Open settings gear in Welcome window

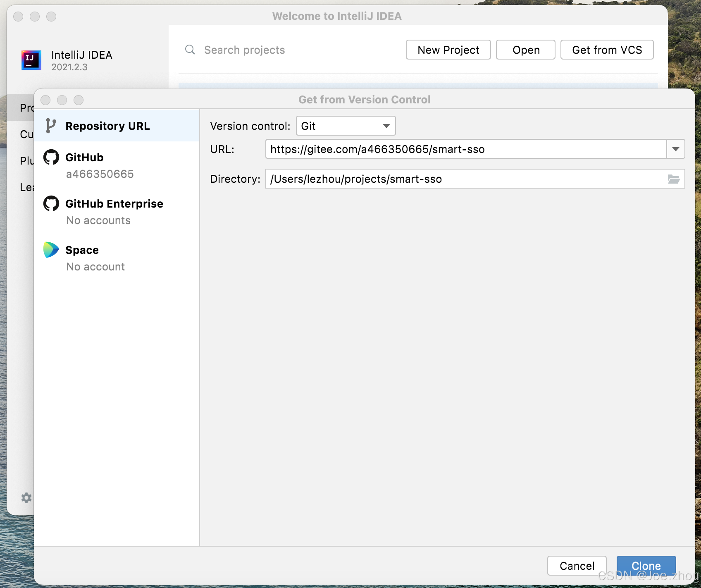[x=26, y=498]
